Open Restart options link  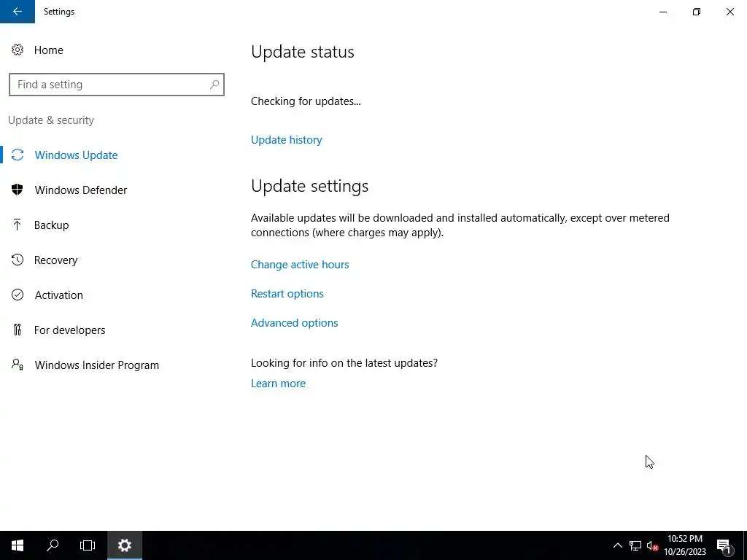click(x=287, y=293)
